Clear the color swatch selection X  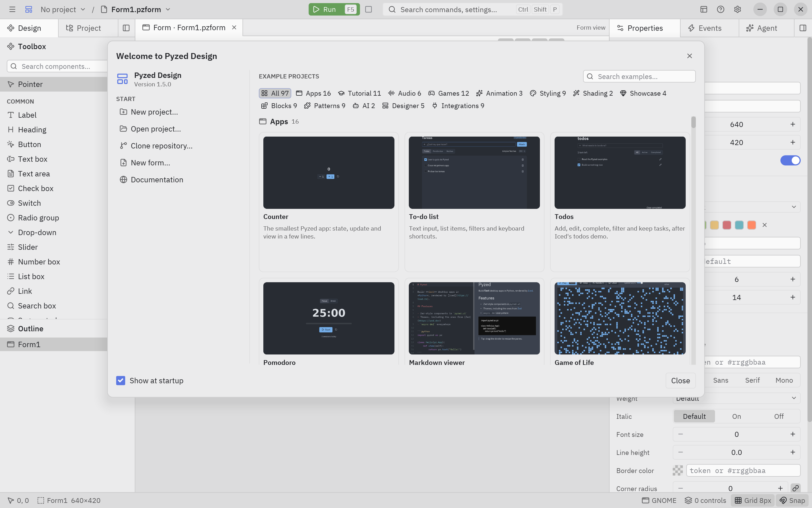764,225
